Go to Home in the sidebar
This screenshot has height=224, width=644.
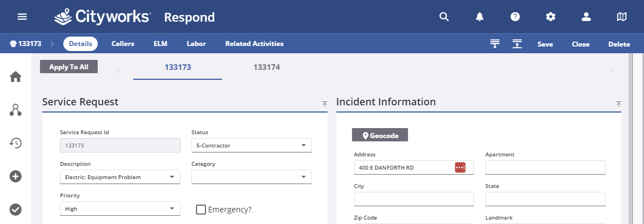point(16,77)
